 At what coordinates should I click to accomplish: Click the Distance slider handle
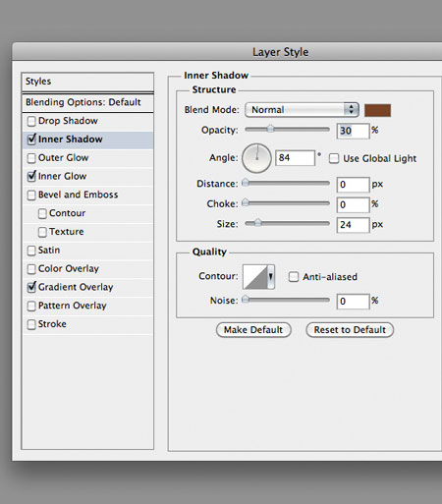tap(245, 183)
